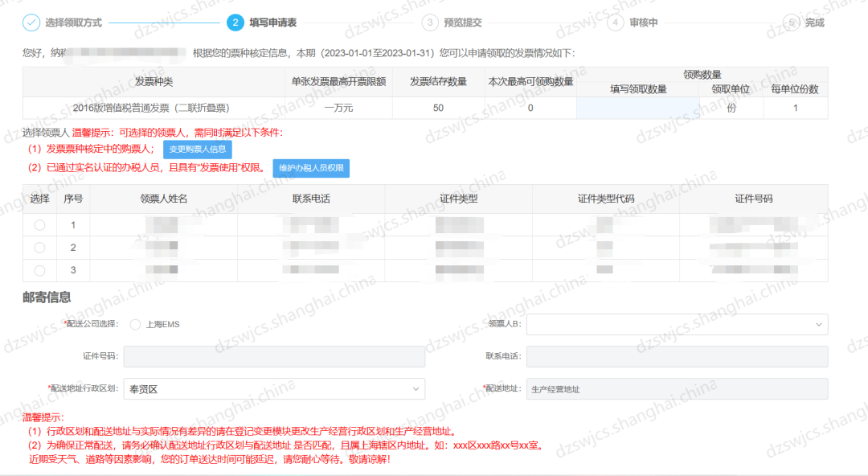Select the recipient radio button in row 2

click(x=39, y=248)
